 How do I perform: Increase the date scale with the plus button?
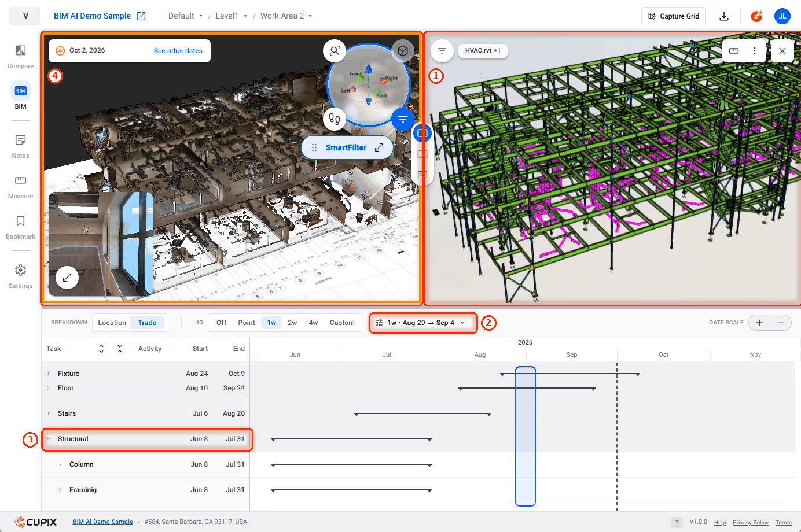(x=759, y=323)
